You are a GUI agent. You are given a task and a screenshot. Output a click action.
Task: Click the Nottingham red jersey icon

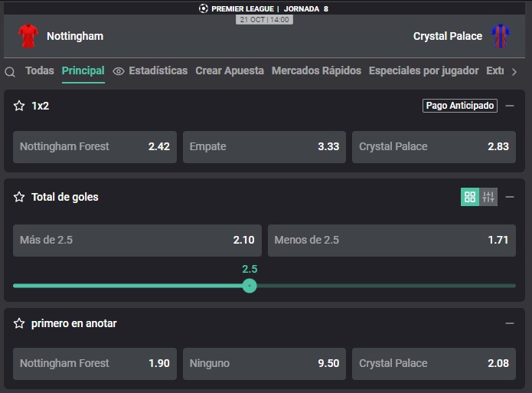[28, 36]
